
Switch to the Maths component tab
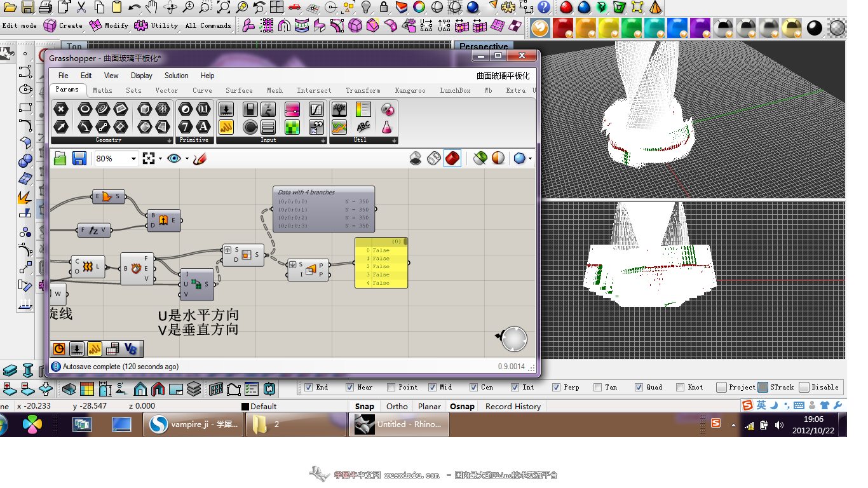(x=102, y=90)
